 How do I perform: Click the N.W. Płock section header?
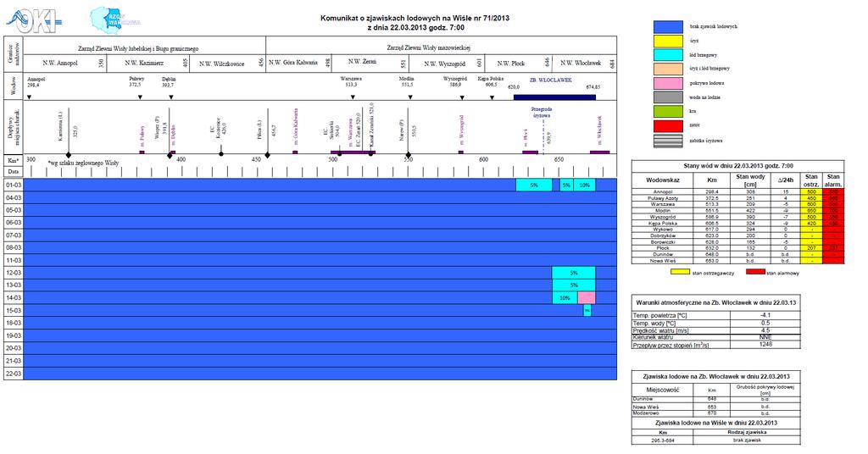coord(511,64)
